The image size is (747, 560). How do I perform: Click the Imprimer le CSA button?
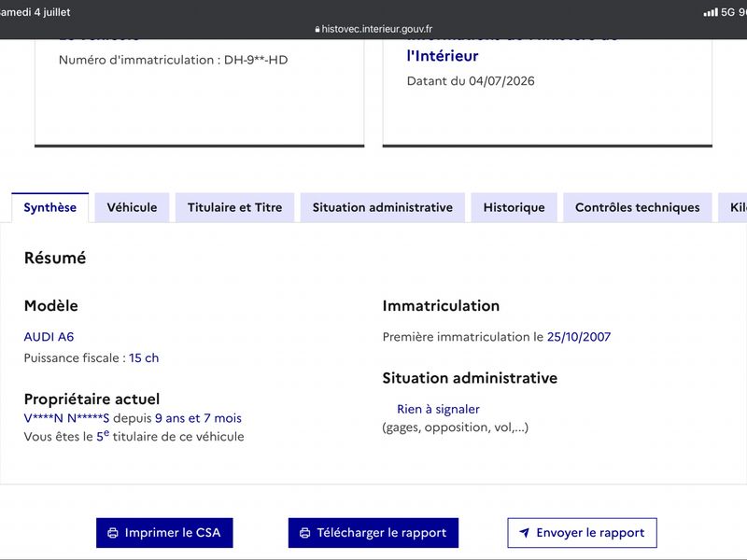[x=164, y=533]
